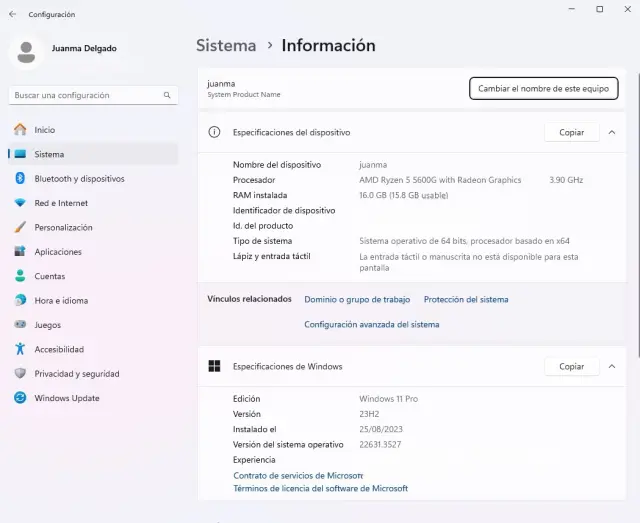The image size is (640, 523).
Task: Collapse Especificaciones de Windows section
Action: [611, 367]
